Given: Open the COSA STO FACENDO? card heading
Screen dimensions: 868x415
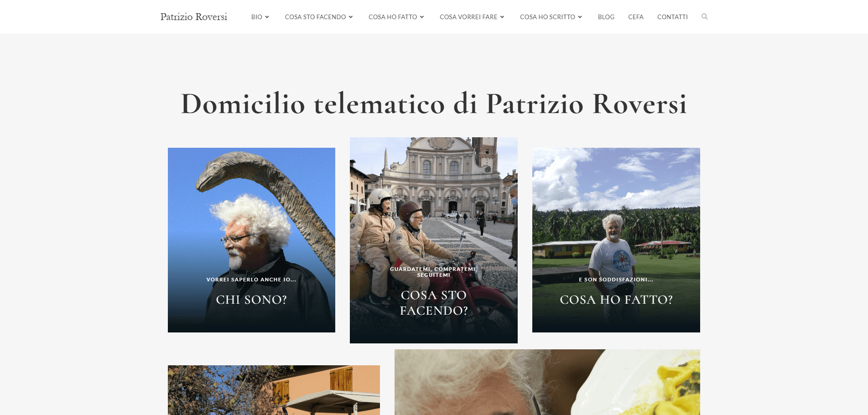Looking at the screenshot, I should (x=434, y=303).
